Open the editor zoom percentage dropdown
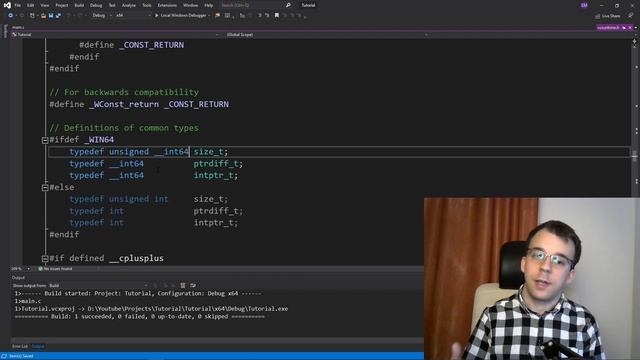The height and width of the screenshot is (360, 640). (20, 269)
